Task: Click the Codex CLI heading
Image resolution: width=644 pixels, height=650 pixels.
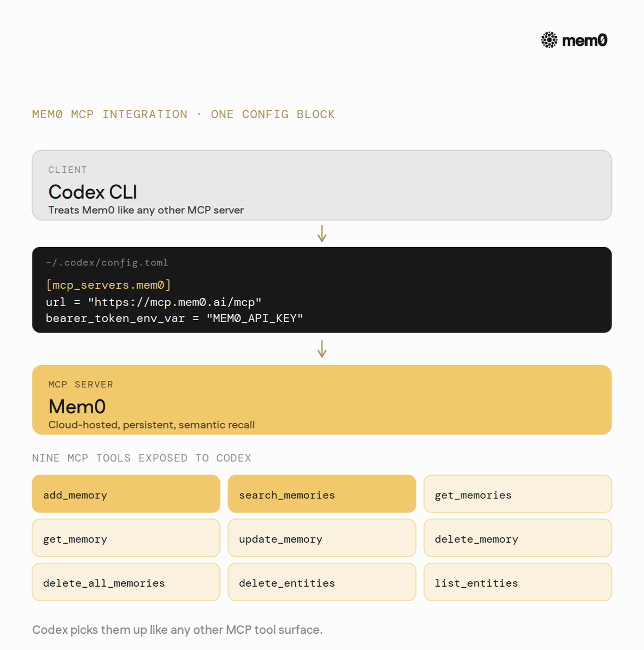Action: (x=93, y=192)
